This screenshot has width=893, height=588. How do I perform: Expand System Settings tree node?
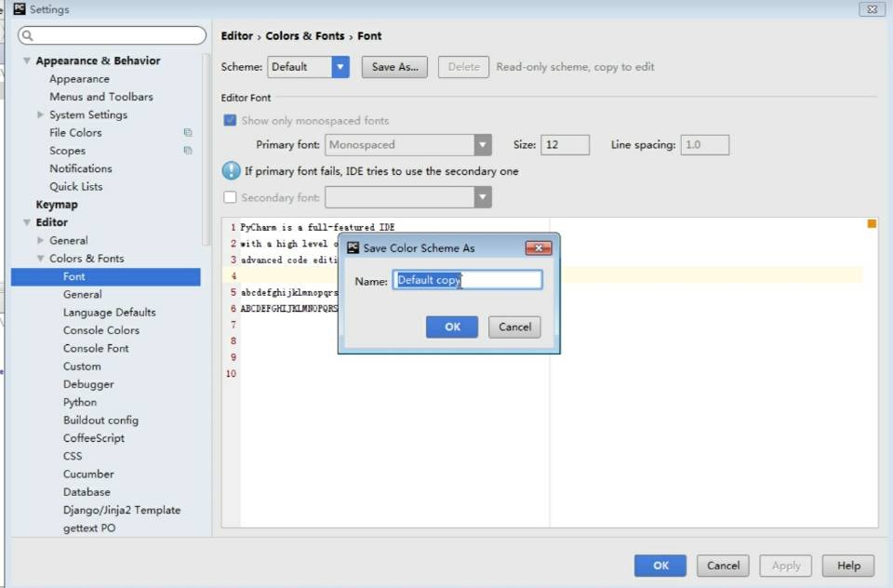pyautogui.click(x=40, y=114)
